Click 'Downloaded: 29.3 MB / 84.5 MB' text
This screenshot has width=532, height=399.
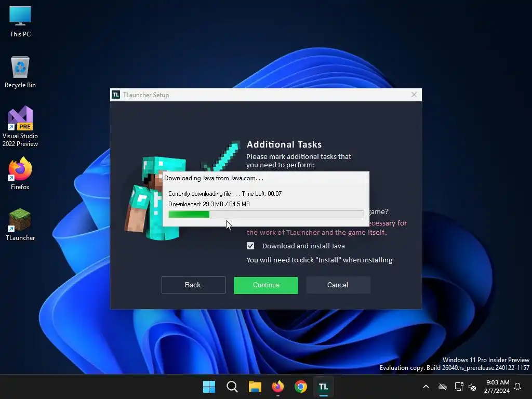209,204
